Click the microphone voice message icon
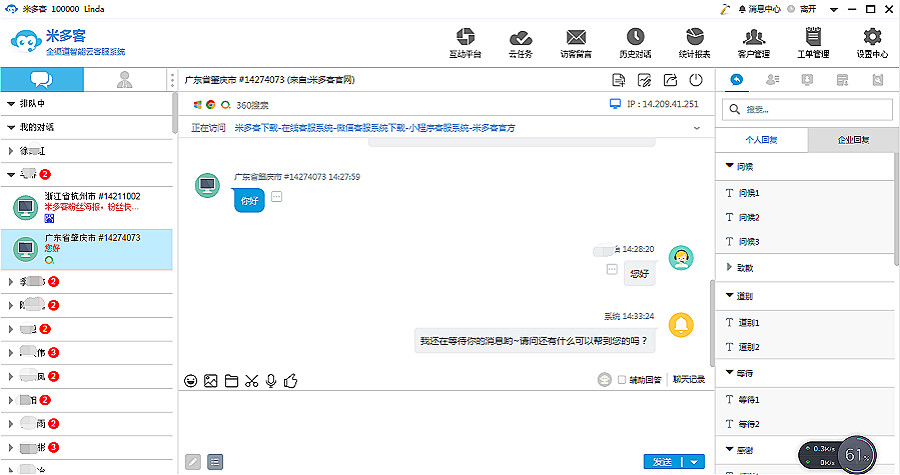The width and height of the screenshot is (900, 475). pos(271,380)
